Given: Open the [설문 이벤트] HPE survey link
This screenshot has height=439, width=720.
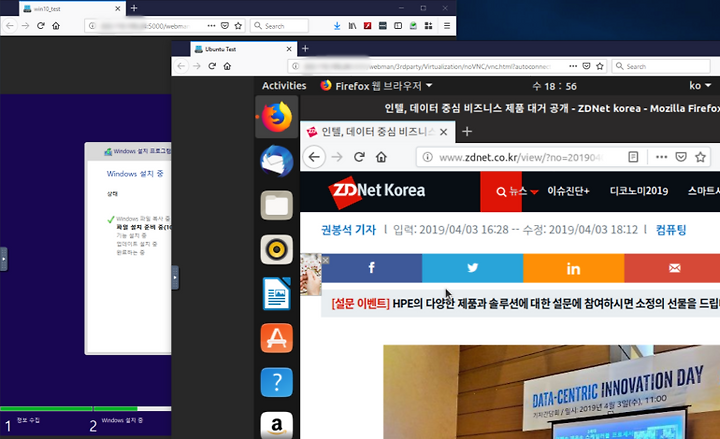Looking at the screenshot, I should 525,304.
